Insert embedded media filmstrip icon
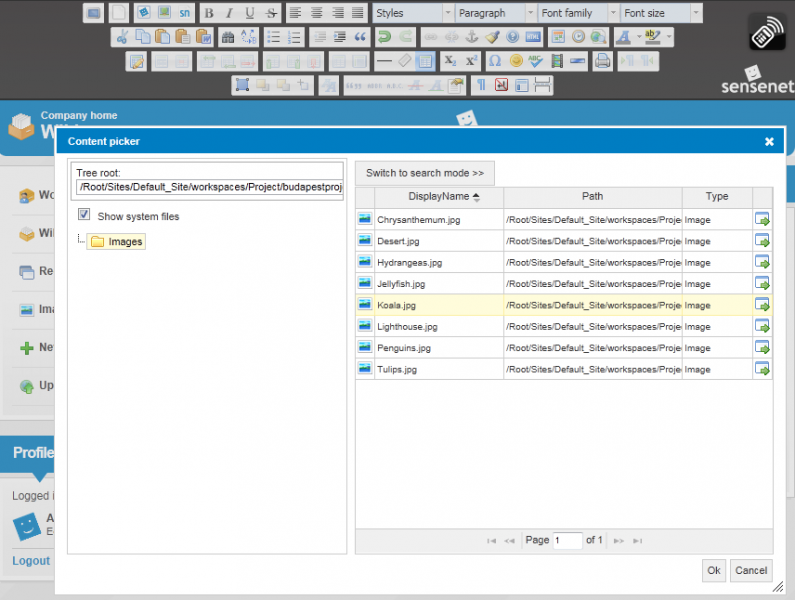This screenshot has height=600, width=795. pyautogui.click(x=557, y=61)
